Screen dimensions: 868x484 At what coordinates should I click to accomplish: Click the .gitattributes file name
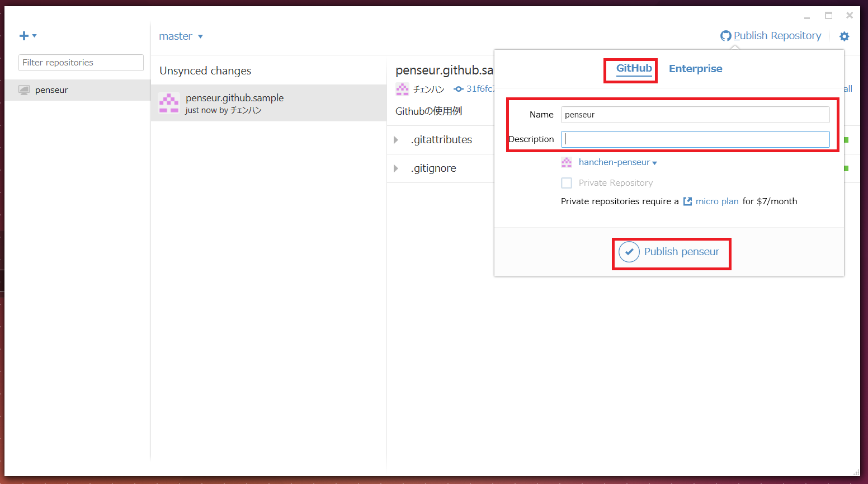(x=441, y=140)
